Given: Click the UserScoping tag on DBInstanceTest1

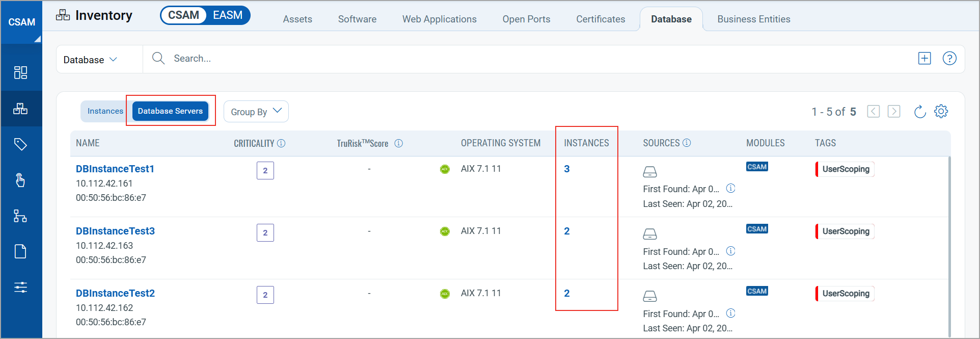Looking at the screenshot, I should [845, 169].
